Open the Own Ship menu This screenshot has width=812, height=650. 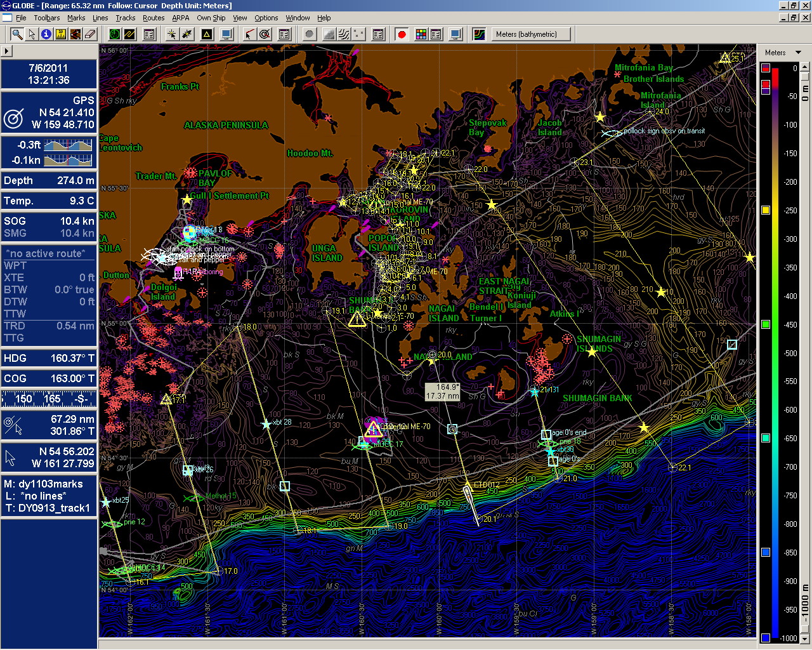[211, 18]
